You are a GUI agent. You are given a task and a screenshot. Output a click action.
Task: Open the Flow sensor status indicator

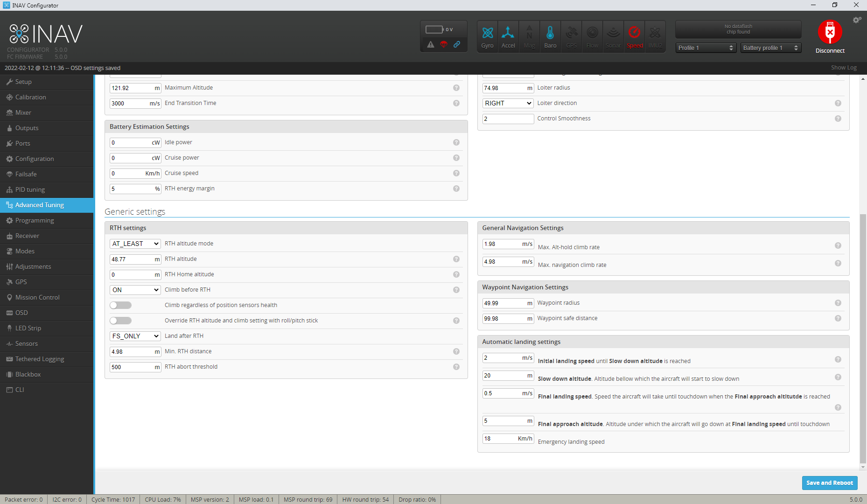[592, 36]
